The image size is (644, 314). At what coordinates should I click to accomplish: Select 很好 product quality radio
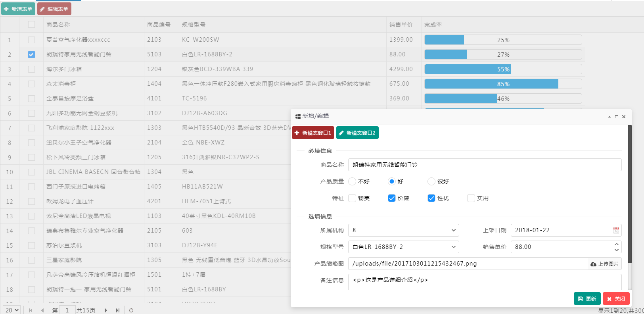point(431,181)
